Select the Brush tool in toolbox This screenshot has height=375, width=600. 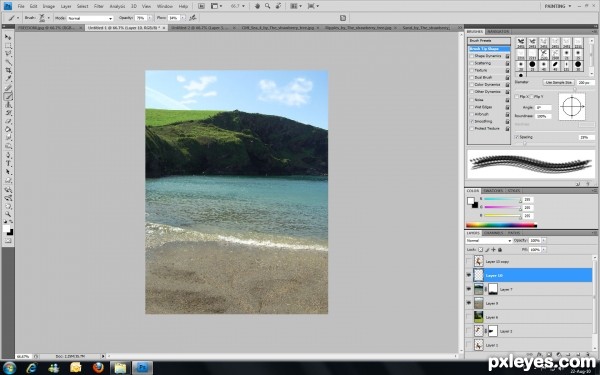pyautogui.click(x=8, y=96)
